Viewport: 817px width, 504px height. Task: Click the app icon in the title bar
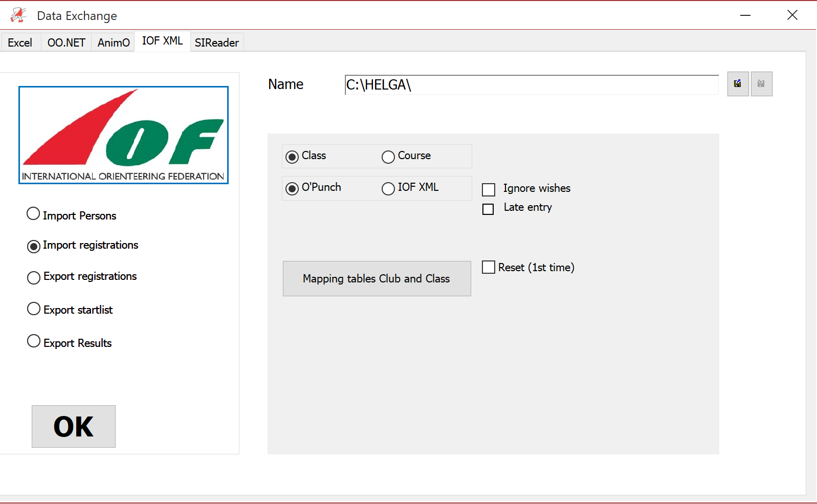18,15
